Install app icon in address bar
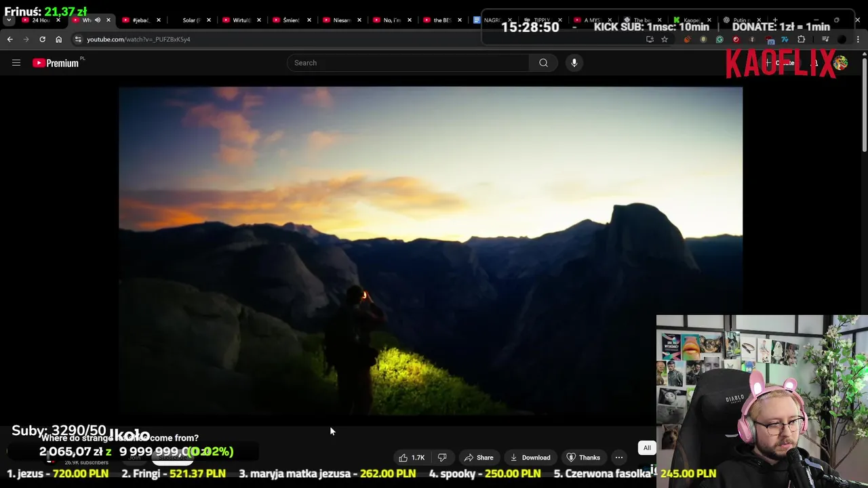This screenshot has width=868, height=488. click(x=650, y=39)
